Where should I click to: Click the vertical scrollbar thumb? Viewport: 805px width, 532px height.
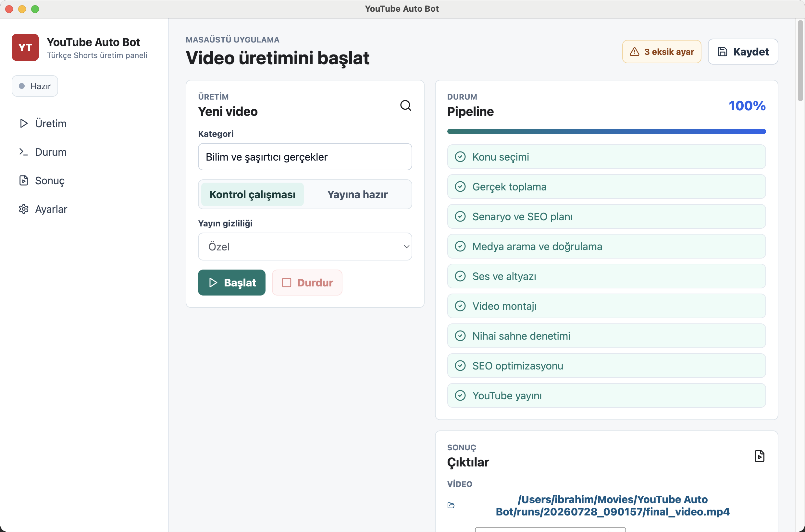[x=800, y=61]
